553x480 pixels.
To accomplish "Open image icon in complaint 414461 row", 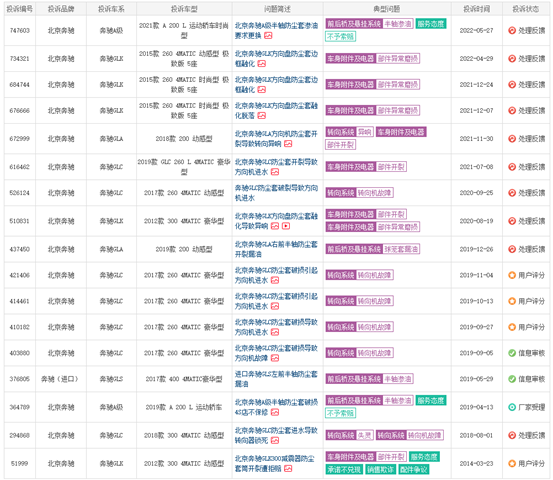I will tap(275, 306).
